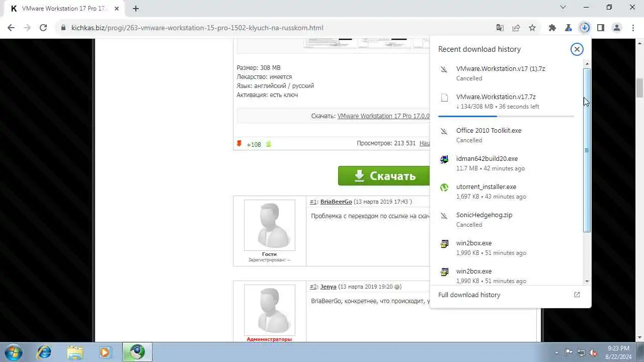Open Chrome three-dot menu
The height and width of the screenshot is (362, 644).
pyautogui.click(x=632, y=28)
